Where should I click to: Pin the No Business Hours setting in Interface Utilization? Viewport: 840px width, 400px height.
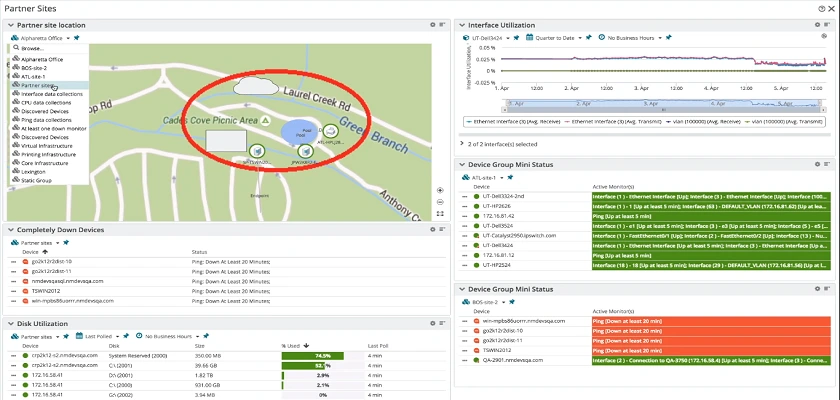(x=669, y=38)
